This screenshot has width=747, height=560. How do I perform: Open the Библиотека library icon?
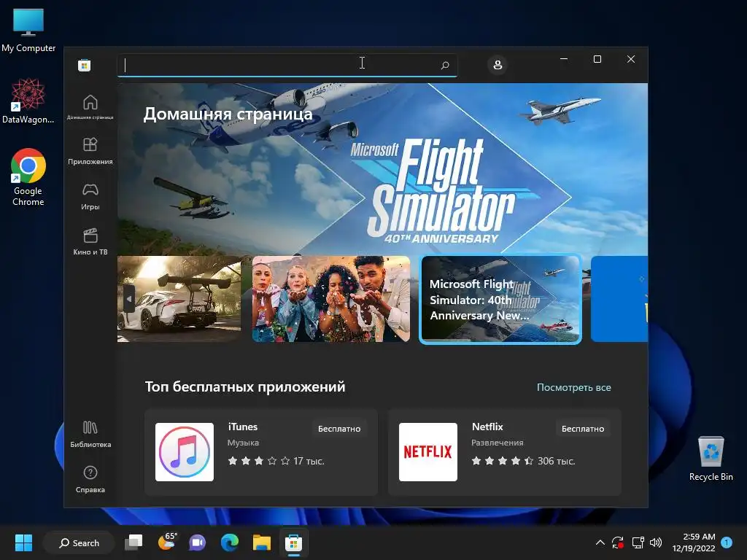coord(90,434)
